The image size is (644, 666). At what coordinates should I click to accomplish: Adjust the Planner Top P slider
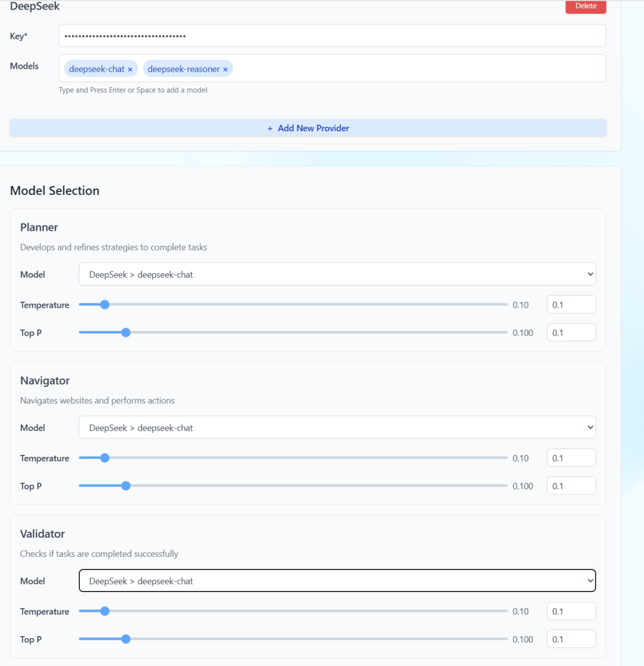(x=293, y=333)
